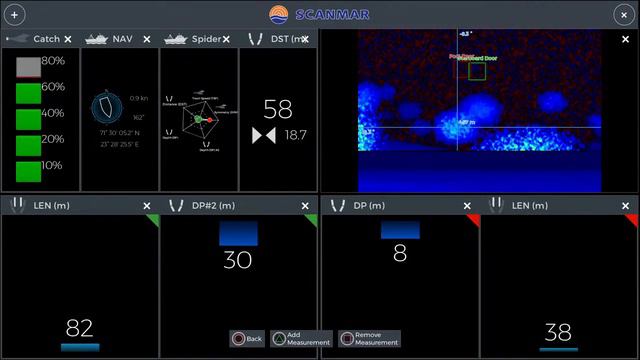The height and width of the screenshot is (360, 640).
Task: Click the green 40% catch indicator
Action: 28,120
